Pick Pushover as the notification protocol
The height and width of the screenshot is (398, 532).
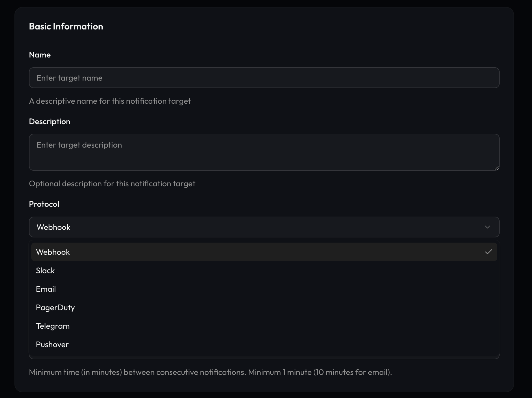[x=52, y=344]
